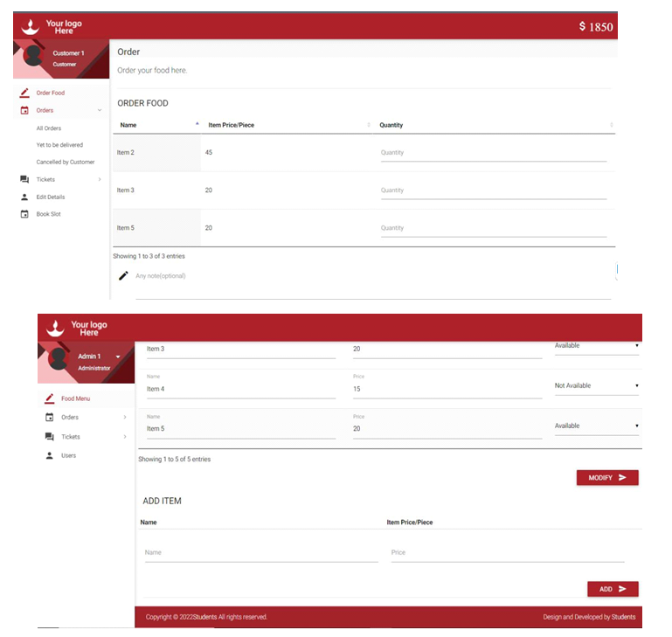Select Cancelled by Customer orders
This screenshot has width=672, height=637.
point(66,162)
